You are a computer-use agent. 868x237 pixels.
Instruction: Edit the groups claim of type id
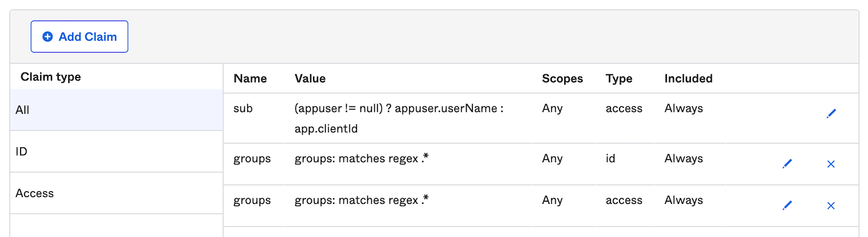(x=787, y=163)
